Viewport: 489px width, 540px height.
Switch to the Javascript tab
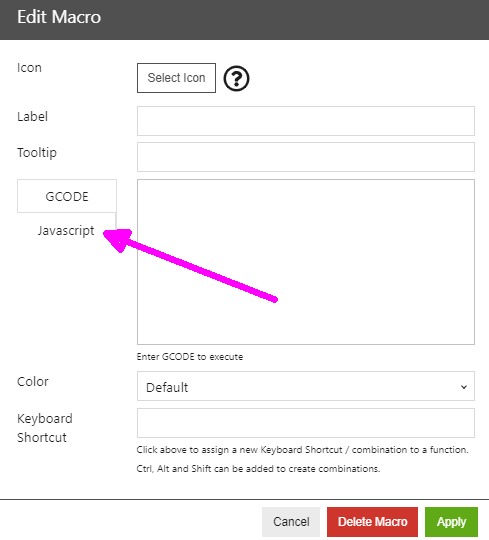(x=66, y=230)
